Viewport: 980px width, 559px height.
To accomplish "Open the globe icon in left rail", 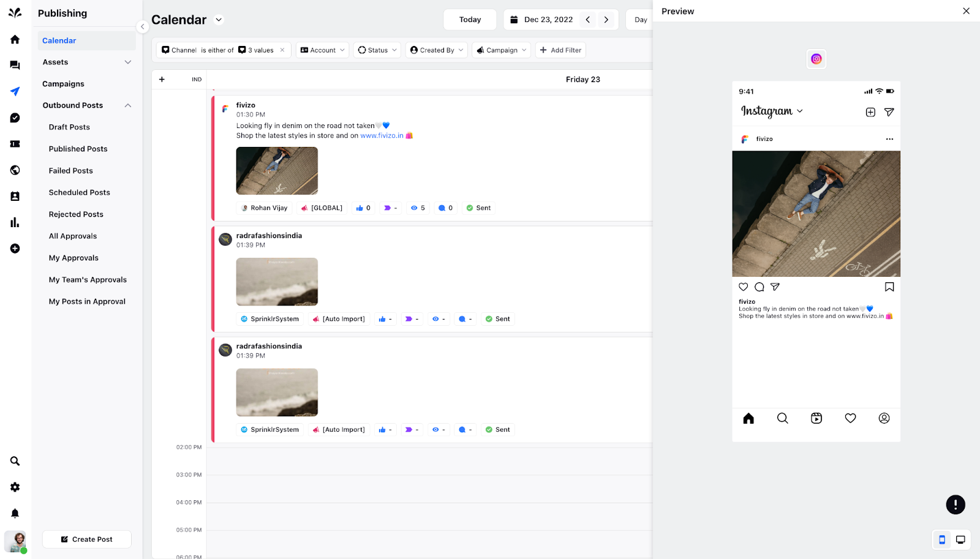I will point(15,170).
